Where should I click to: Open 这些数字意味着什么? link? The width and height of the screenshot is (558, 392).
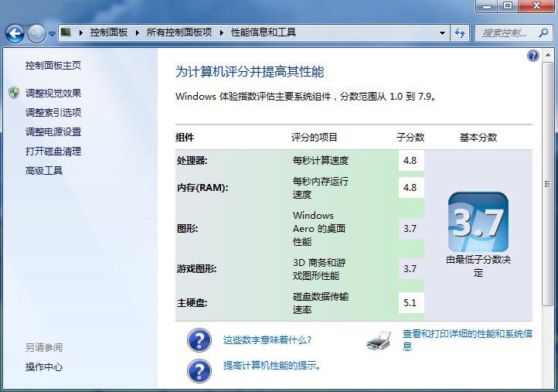click(267, 340)
